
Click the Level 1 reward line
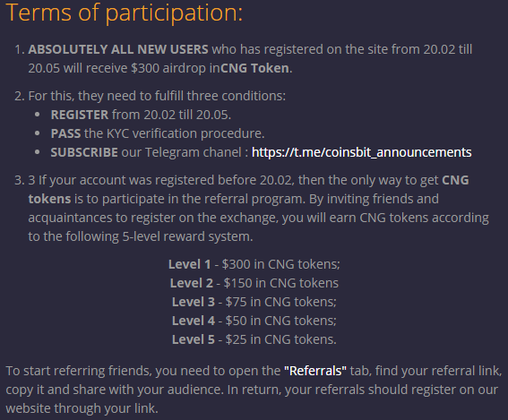click(254, 264)
